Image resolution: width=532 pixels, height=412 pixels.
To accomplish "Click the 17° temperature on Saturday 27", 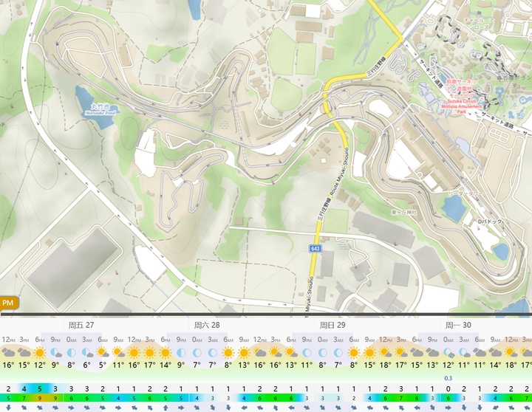I will pyautogui.click(x=149, y=365).
